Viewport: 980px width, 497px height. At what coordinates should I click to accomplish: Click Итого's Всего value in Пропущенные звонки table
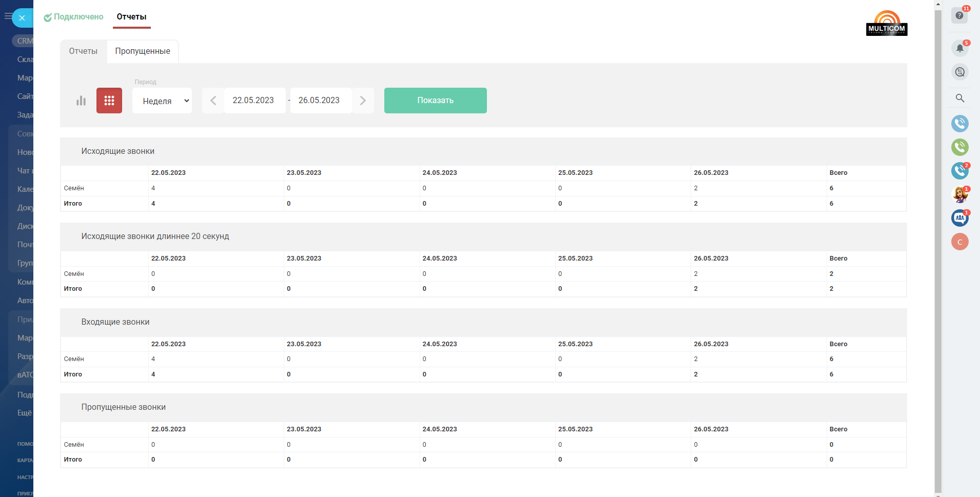831,460
